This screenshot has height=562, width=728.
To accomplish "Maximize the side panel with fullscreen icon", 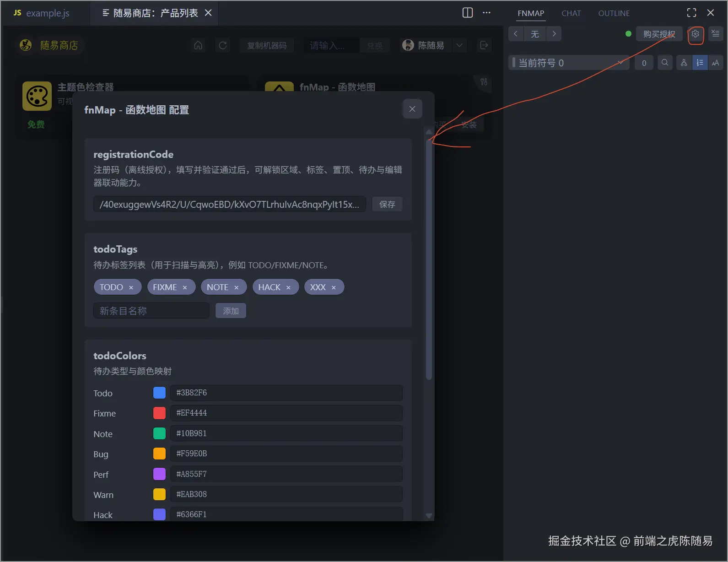I will (691, 13).
